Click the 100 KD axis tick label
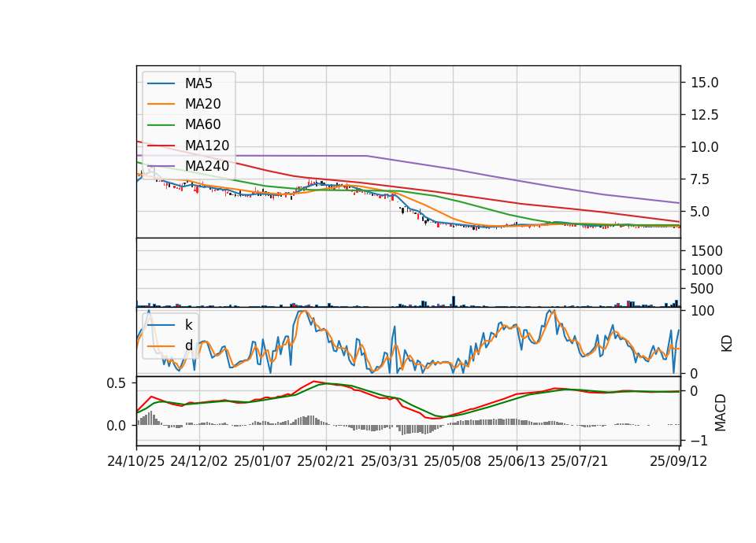 tap(702, 312)
